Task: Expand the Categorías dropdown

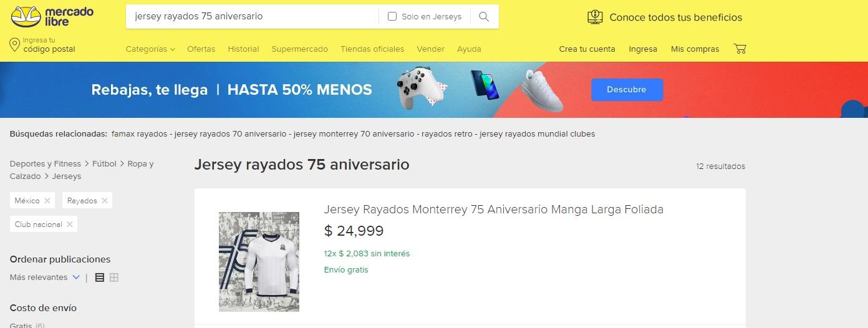Action: coord(150,49)
